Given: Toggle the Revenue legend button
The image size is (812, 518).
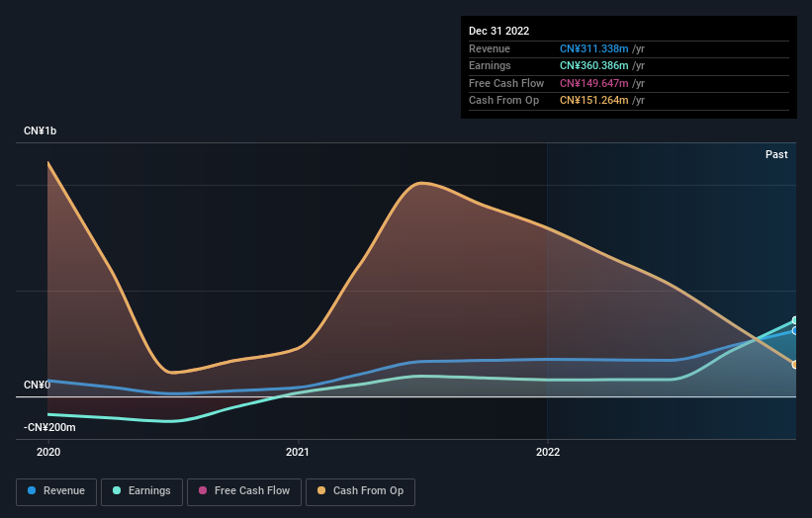Looking at the screenshot, I should 56,491.
